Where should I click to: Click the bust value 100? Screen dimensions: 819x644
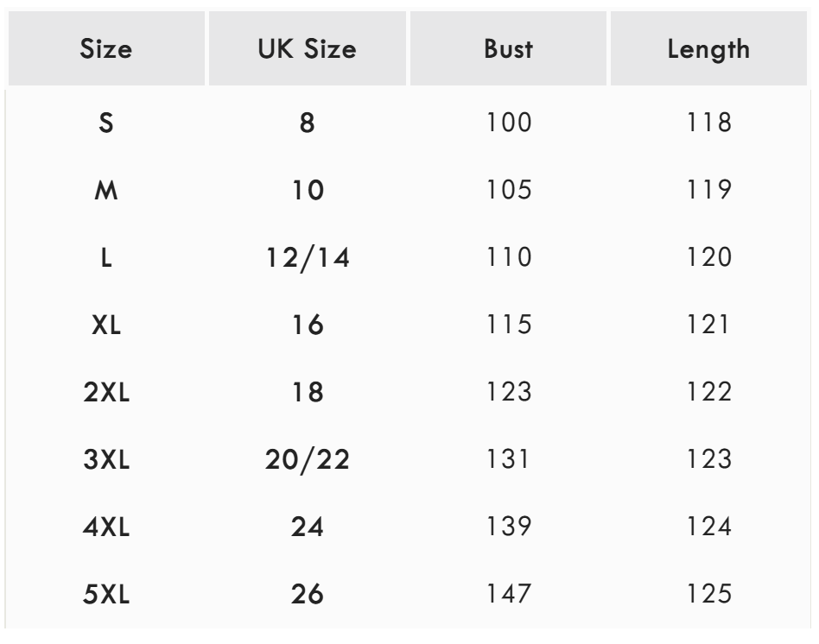pos(508,123)
